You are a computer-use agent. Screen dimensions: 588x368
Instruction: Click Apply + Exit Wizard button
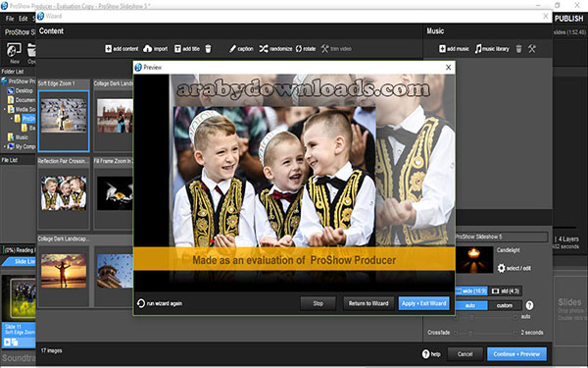423,303
